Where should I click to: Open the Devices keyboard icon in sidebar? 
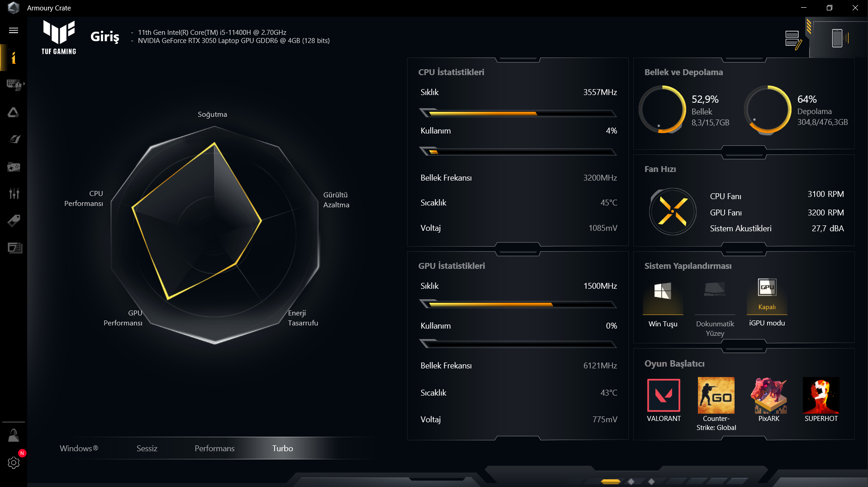(14, 85)
